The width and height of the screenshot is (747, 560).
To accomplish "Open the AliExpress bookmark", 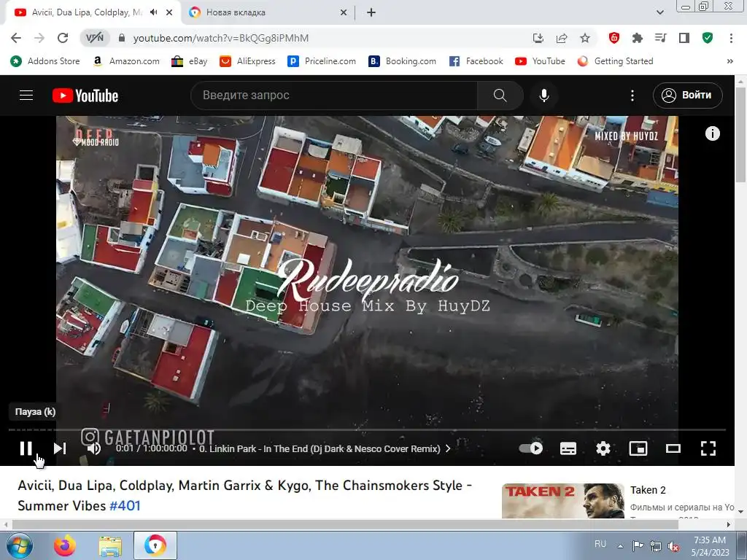I will click(x=248, y=61).
